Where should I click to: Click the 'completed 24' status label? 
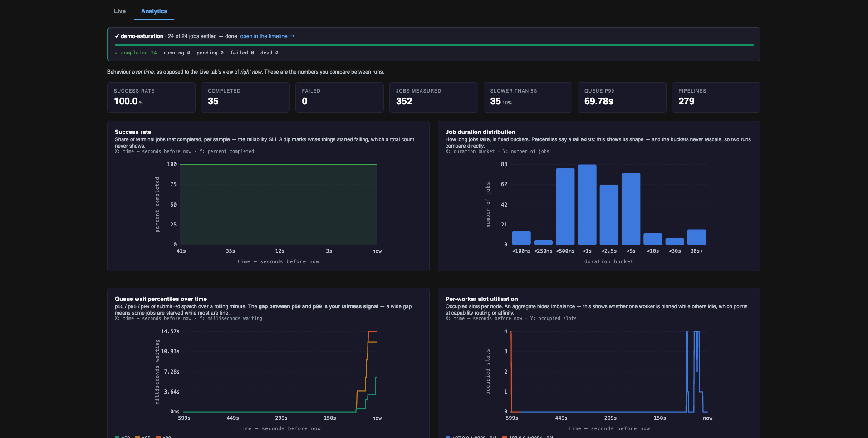[x=136, y=53]
